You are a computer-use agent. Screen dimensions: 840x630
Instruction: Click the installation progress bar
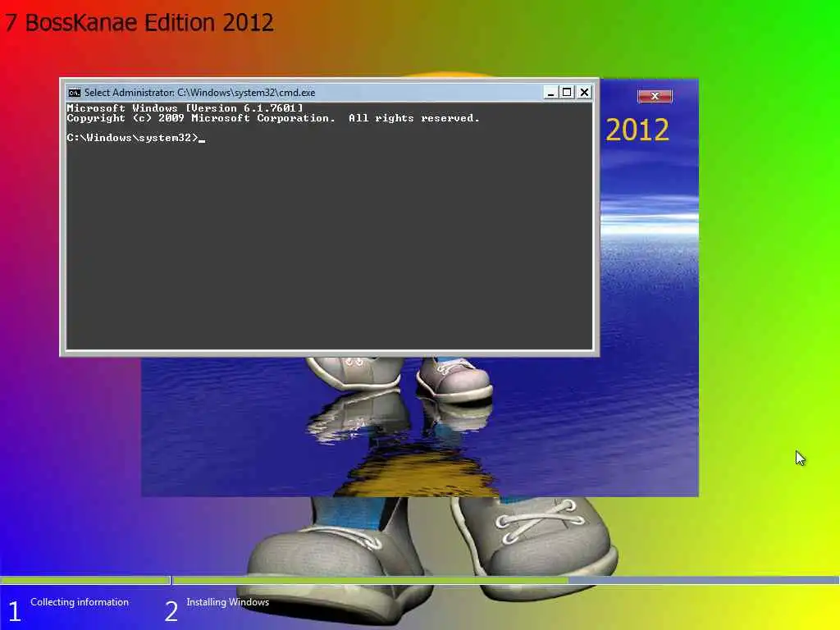point(419,580)
